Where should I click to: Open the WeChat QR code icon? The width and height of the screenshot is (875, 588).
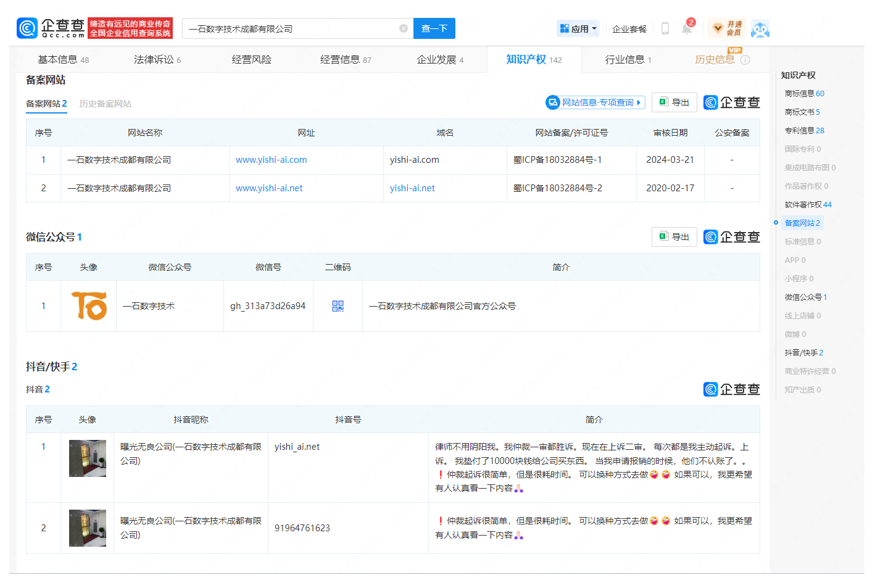coord(338,306)
